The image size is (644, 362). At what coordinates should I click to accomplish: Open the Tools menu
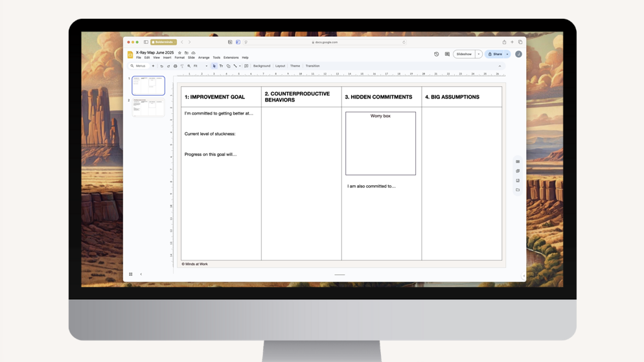[216, 58]
